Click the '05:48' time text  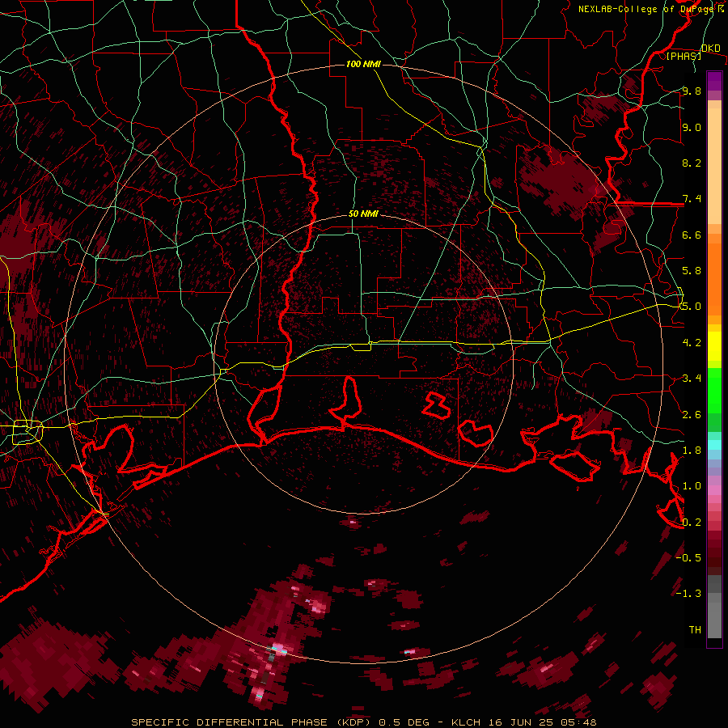coord(578,722)
